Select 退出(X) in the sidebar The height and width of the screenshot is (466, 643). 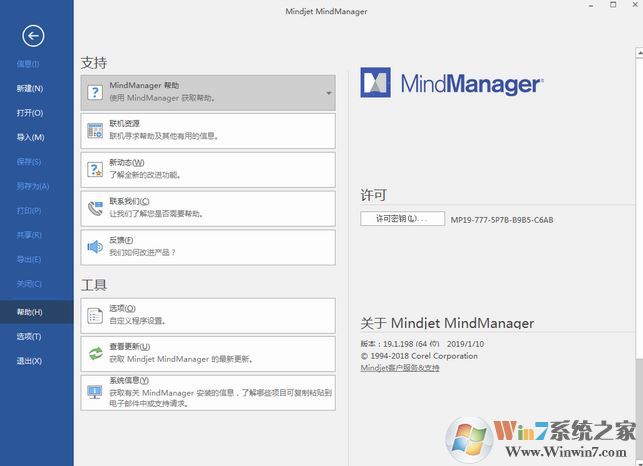(29, 361)
